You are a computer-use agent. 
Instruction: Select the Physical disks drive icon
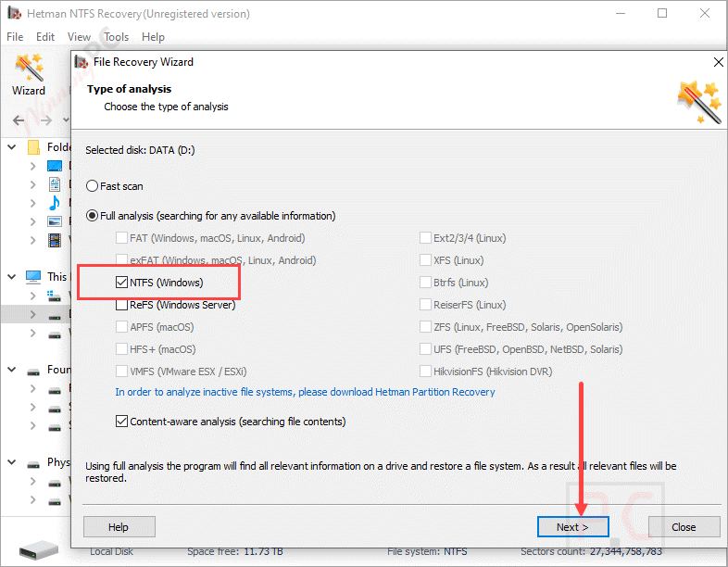tap(33, 464)
